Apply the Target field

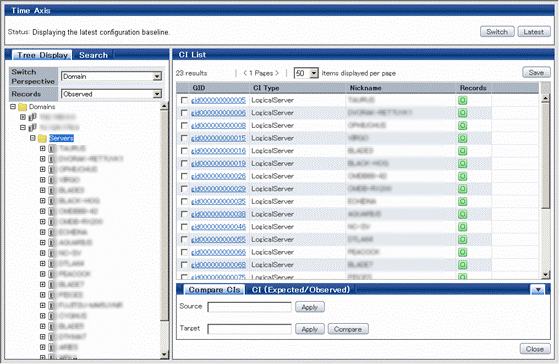click(310, 329)
